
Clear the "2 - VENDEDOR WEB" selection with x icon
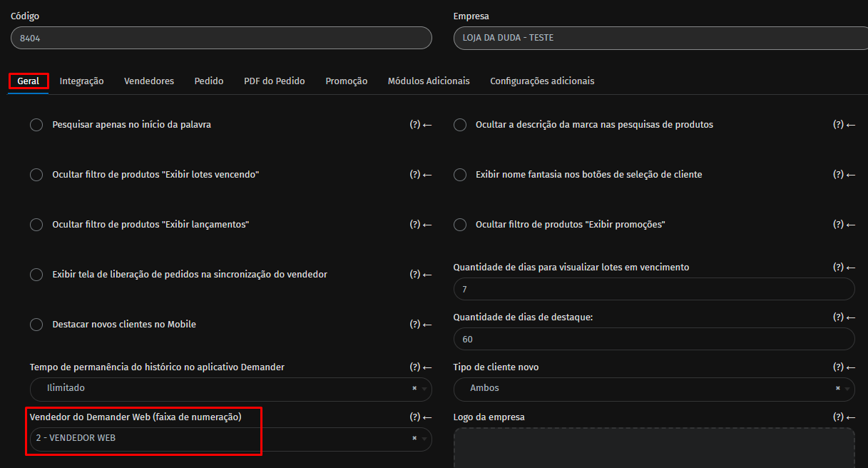[x=414, y=438]
